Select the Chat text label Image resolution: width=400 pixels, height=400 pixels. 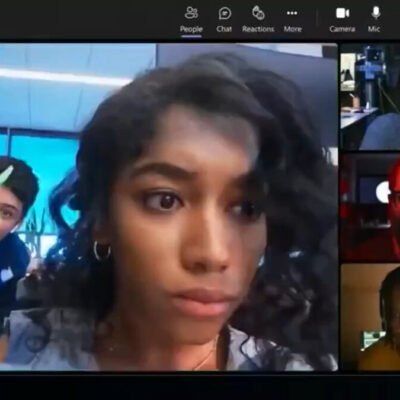point(224,29)
